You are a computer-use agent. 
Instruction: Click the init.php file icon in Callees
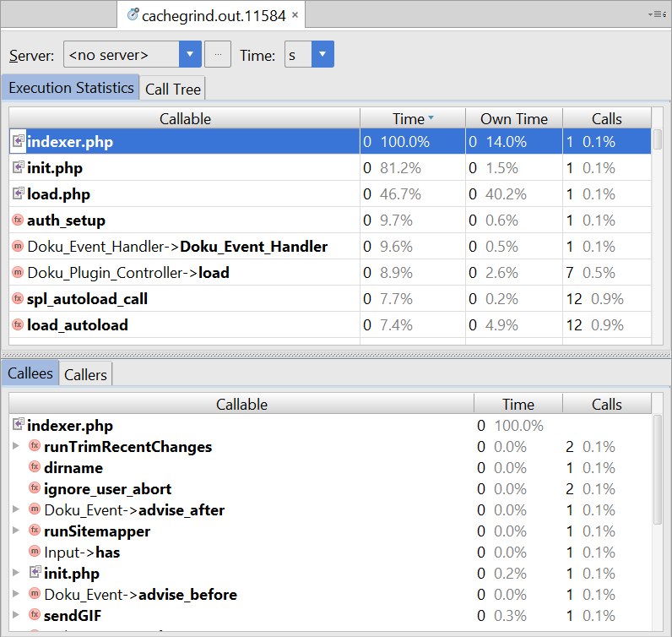[35, 572]
